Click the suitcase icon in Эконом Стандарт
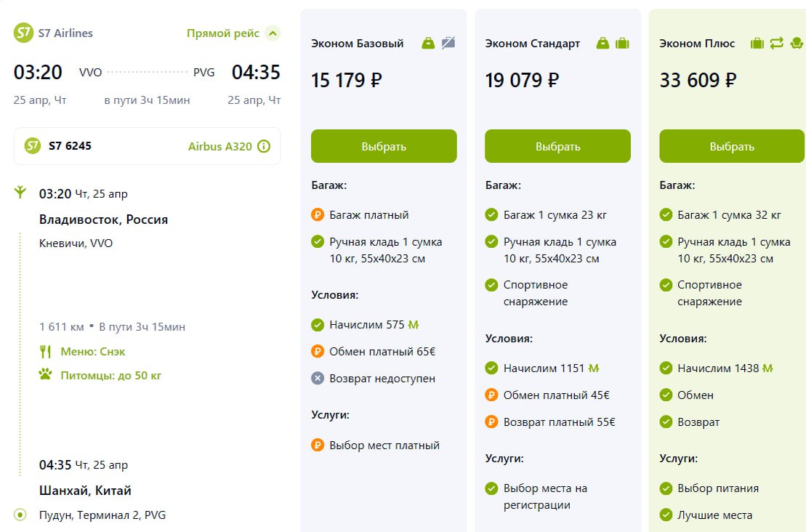 (622, 44)
